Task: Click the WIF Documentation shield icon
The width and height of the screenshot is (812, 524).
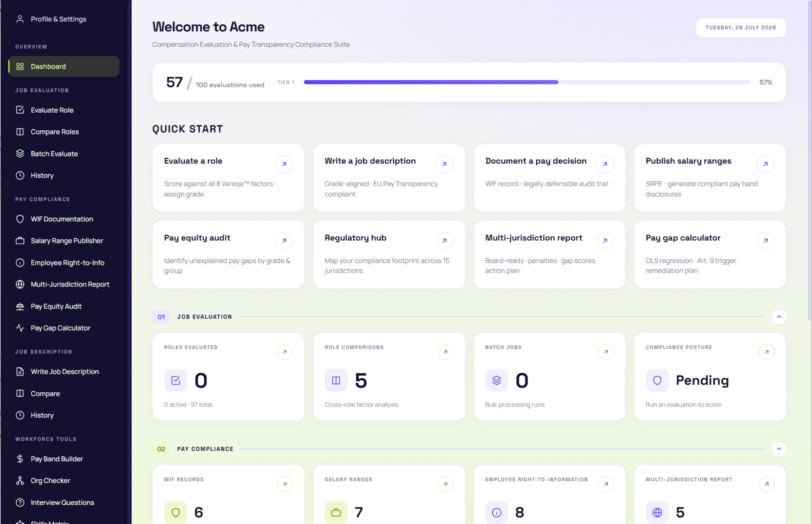Action: pyautogui.click(x=20, y=219)
